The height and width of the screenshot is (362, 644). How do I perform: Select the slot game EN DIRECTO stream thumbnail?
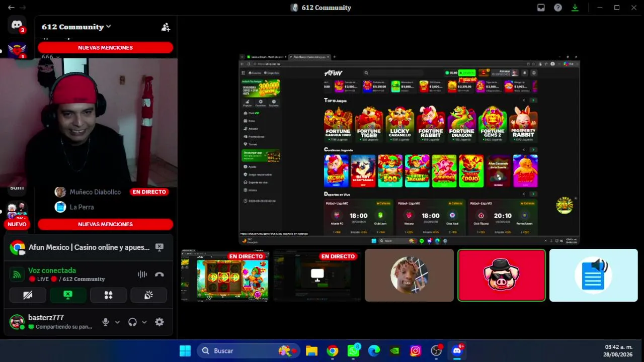[225, 276]
